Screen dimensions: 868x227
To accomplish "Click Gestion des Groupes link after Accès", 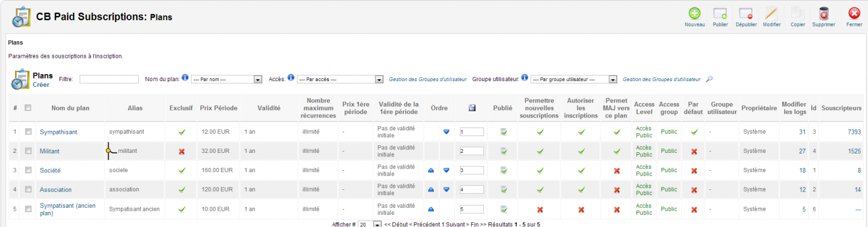I will coord(428,79).
